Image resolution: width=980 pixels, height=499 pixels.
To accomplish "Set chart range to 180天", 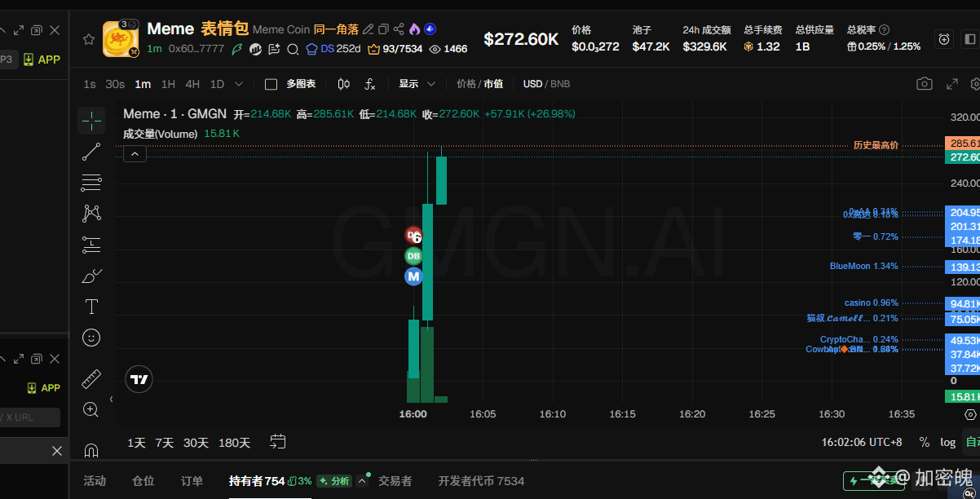I will pyautogui.click(x=235, y=443).
